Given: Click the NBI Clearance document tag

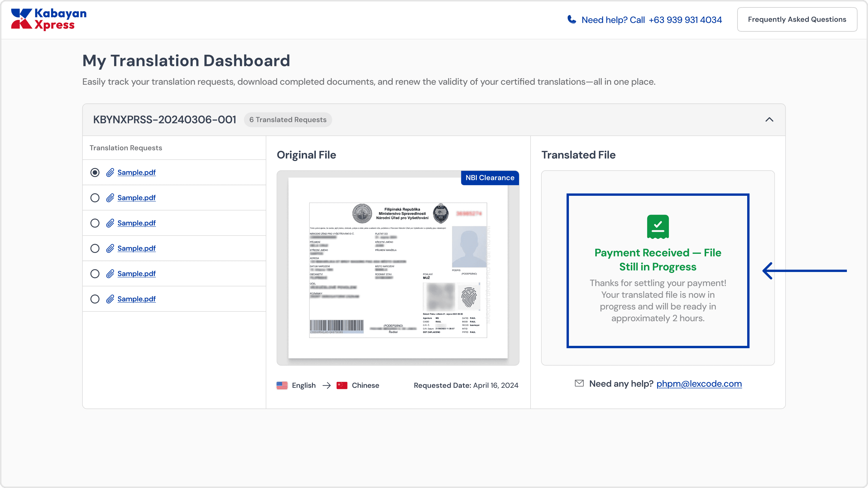Looking at the screenshot, I should [x=490, y=178].
